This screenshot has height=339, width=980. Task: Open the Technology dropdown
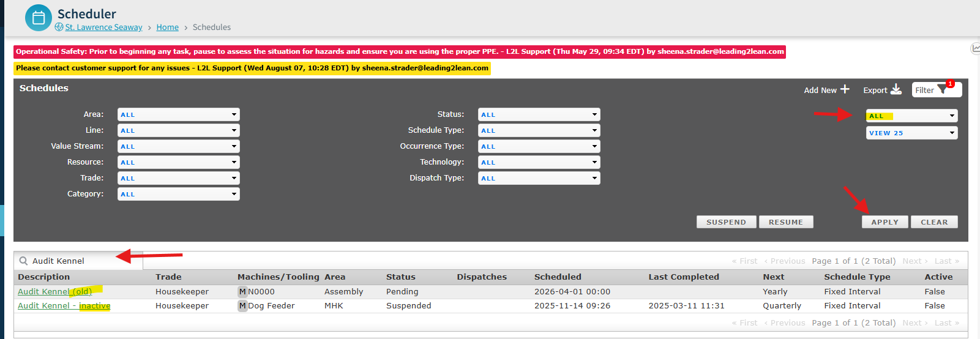[x=539, y=162]
